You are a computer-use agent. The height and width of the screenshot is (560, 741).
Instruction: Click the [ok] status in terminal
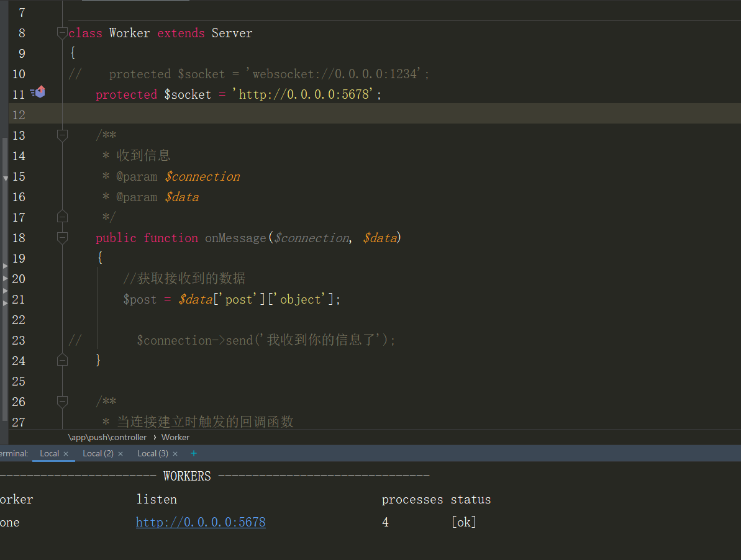pos(463,522)
